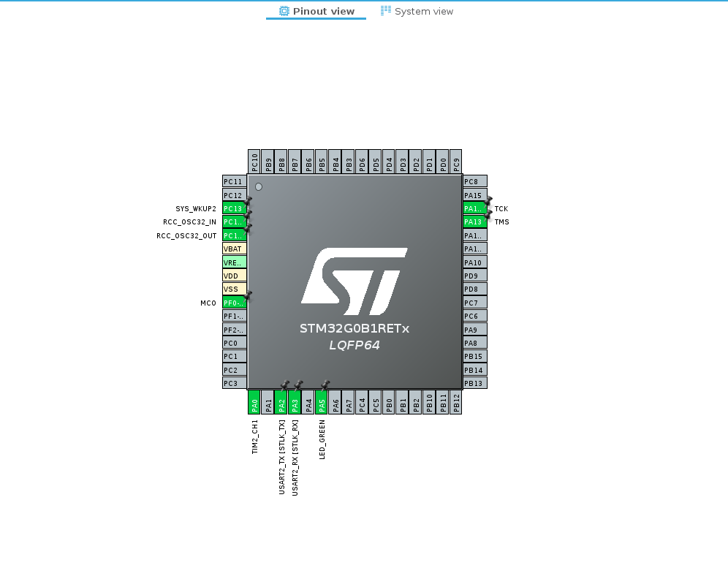The width and height of the screenshot is (728, 587).
Task: Select pin PC4
Action: tap(362, 402)
